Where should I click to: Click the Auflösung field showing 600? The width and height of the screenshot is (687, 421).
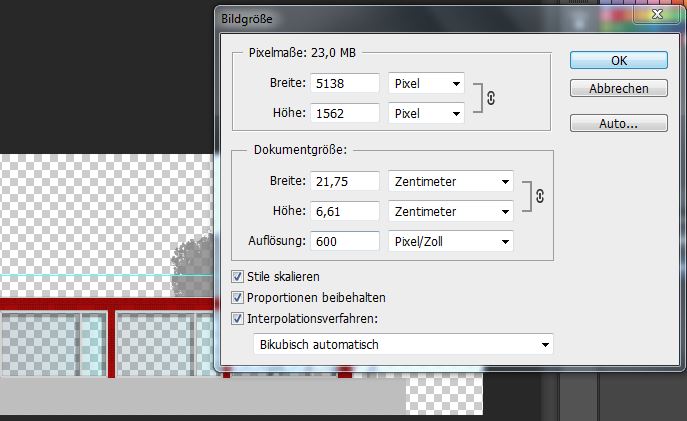(x=345, y=241)
